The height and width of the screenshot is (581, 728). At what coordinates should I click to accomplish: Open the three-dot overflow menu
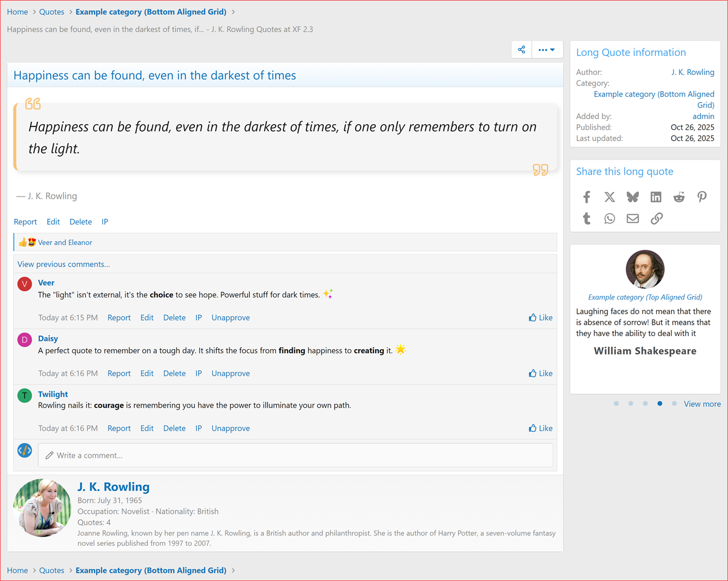[x=546, y=50]
